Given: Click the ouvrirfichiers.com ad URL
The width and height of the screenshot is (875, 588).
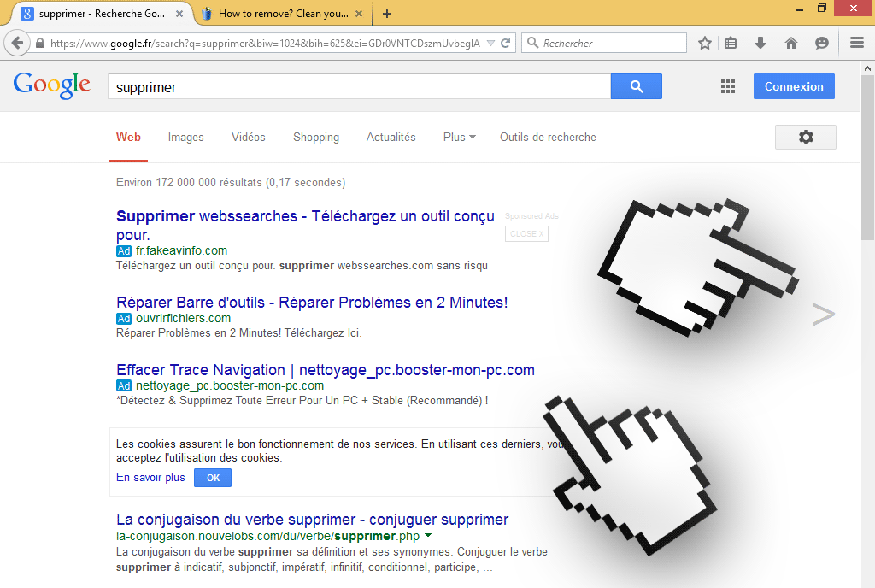Looking at the screenshot, I should pyautogui.click(x=183, y=318).
